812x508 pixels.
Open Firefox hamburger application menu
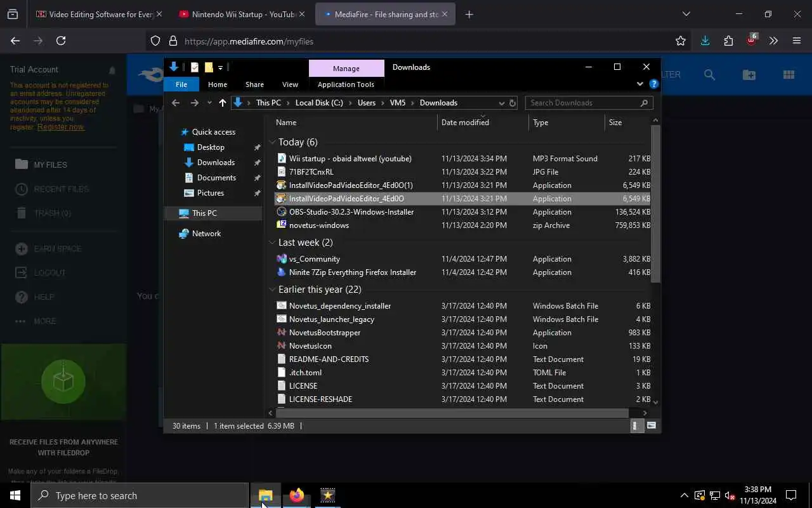pyautogui.click(x=797, y=41)
